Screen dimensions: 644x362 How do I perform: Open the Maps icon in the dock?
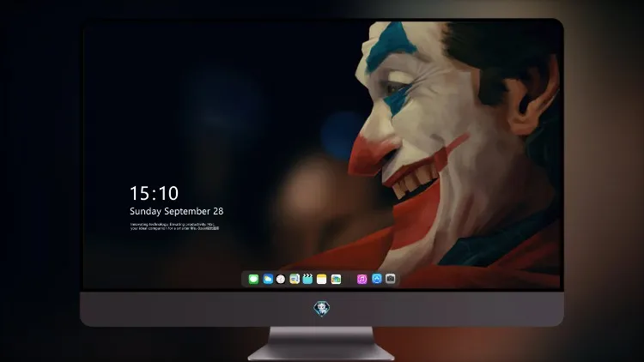295,279
